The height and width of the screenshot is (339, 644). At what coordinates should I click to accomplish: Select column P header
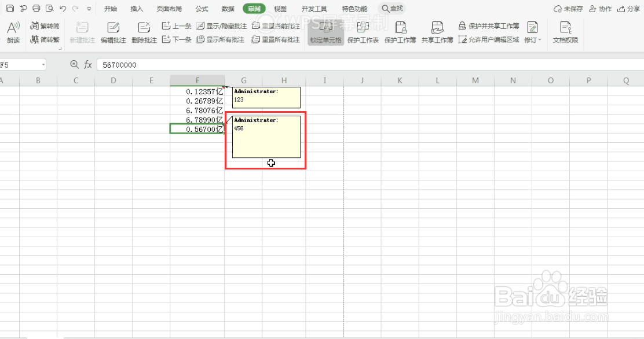coord(588,80)
